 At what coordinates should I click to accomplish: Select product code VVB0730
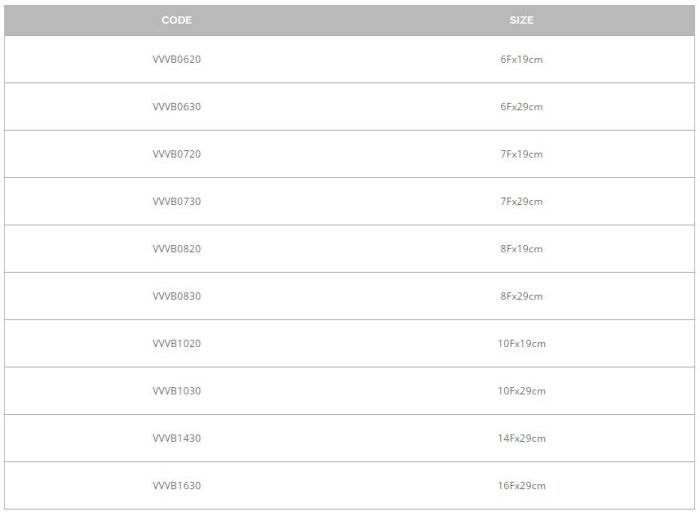coord(176,202)
